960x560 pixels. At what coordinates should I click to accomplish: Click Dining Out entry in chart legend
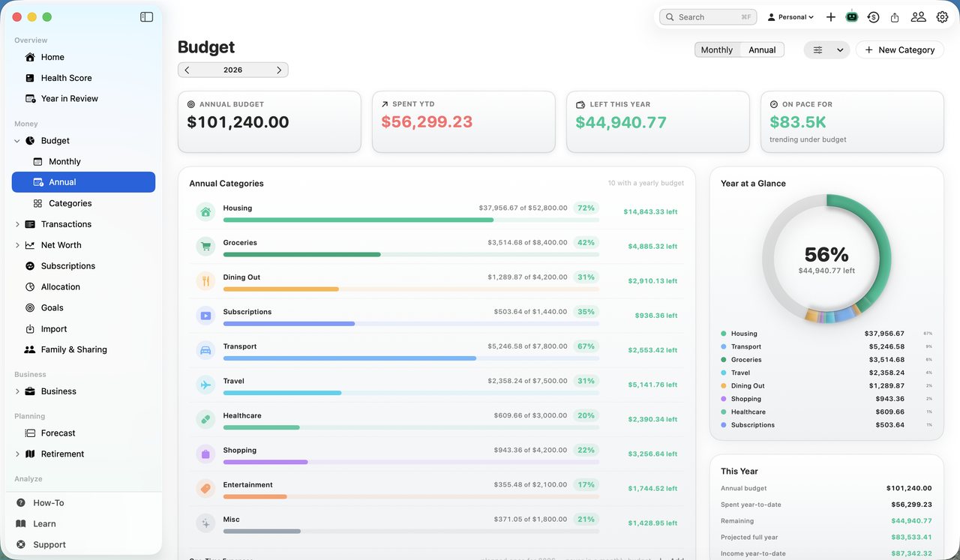[x=826, y=386]
